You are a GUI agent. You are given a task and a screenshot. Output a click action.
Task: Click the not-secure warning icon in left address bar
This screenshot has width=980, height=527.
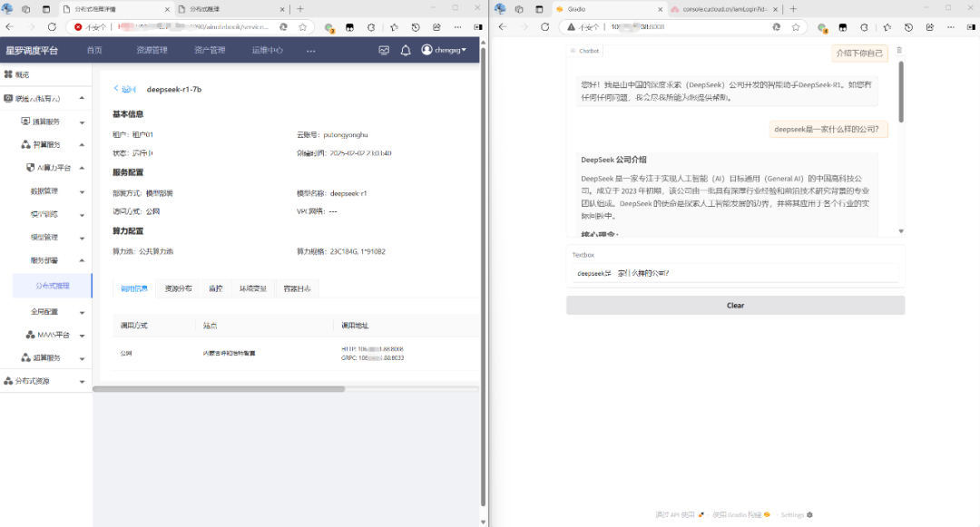(78, 27)
